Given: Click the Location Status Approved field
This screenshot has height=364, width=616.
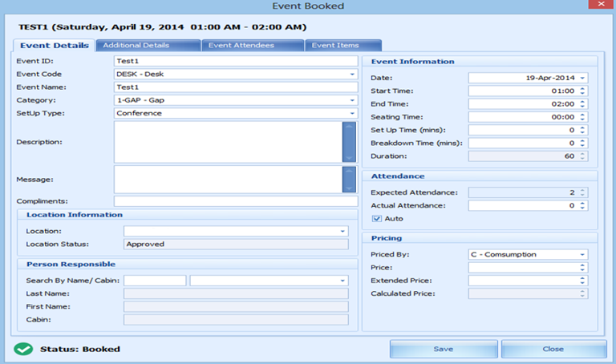Looking at the screenshot, I should (236, 245).
